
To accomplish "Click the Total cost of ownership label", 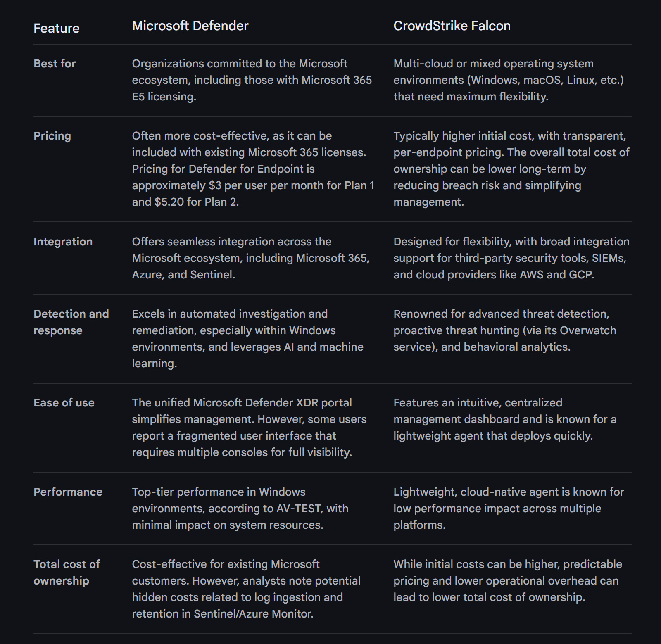I will [67, 573].
